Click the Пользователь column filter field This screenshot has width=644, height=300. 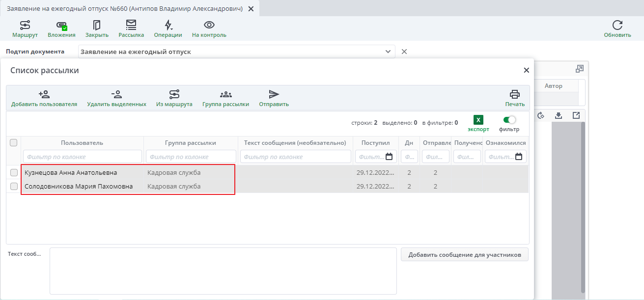(82, 157)
